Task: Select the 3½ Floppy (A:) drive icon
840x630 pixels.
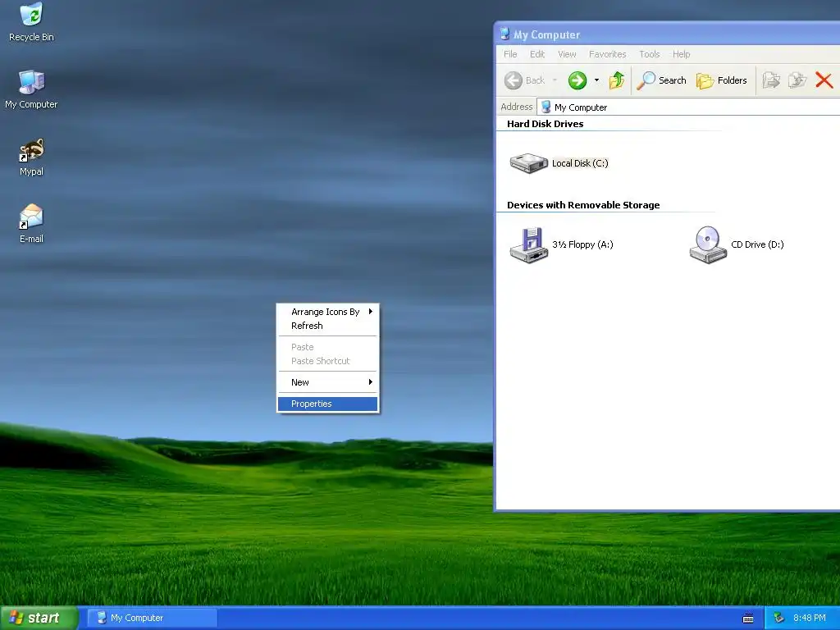Action: (x=529, y=244)
